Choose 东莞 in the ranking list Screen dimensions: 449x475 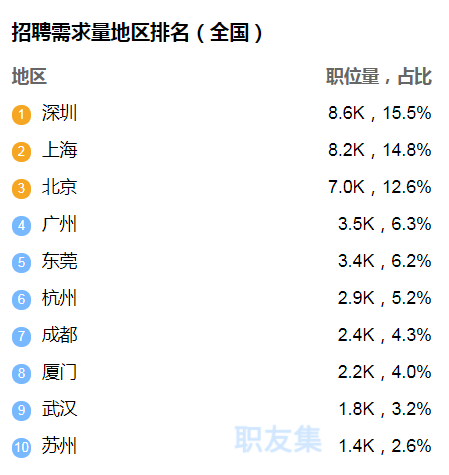(59, 261)
